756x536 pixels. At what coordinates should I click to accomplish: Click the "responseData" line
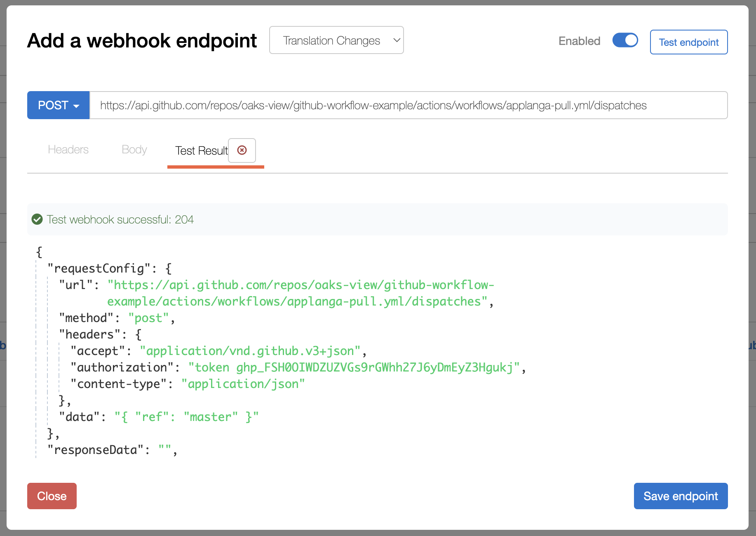(x=112, y=450)
